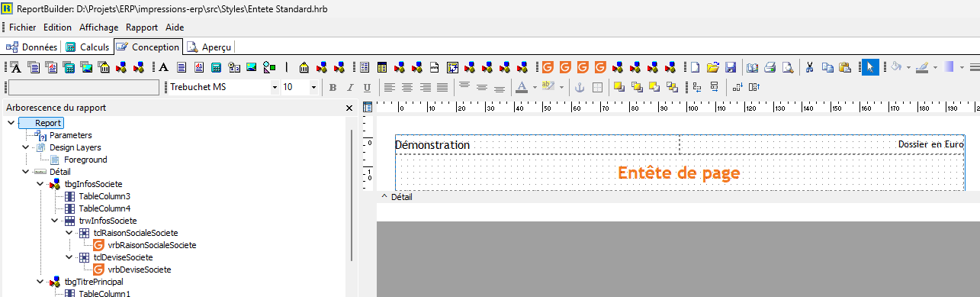980x297 pixels.
Task: Open the font size 10 dropdown
Action: pos(313,87)
